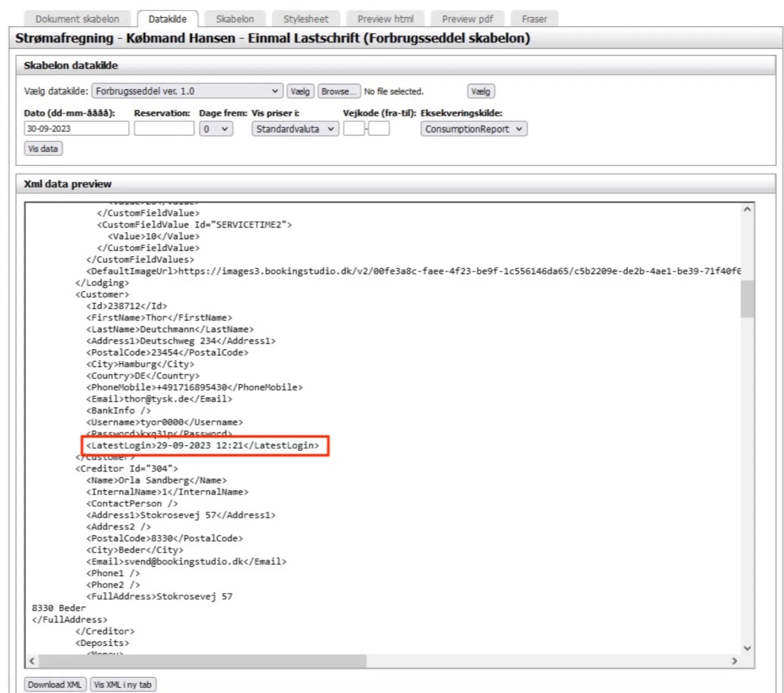Go to Preview html tab
Image resolution: width=784 pixels, height=693 pixels.
tap(385, 19)
